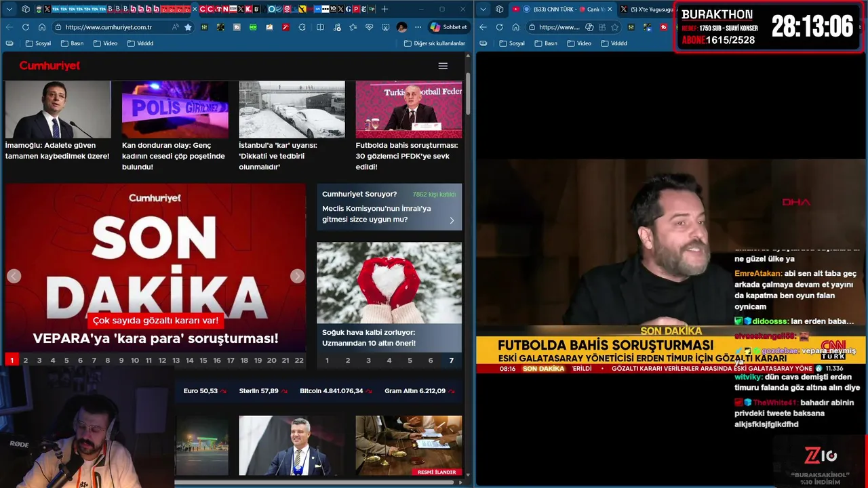Open read aloud in Cumhuriyet address bar
Image resolution: width=868 pixels, height=488 pixels.
pos(175,27)
